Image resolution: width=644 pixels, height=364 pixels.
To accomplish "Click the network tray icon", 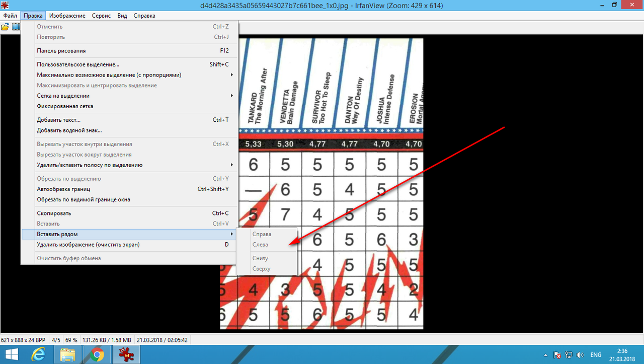I will pyautogui.click(x=569, y=355).
